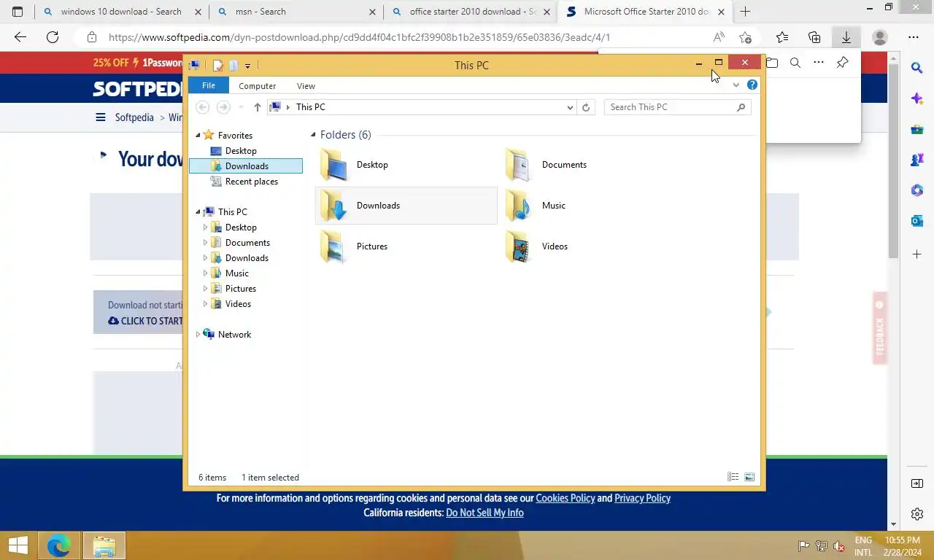Open Edge sidebar settings gear
This screenshot has height=560, width=934.
[x=917, y=514]
